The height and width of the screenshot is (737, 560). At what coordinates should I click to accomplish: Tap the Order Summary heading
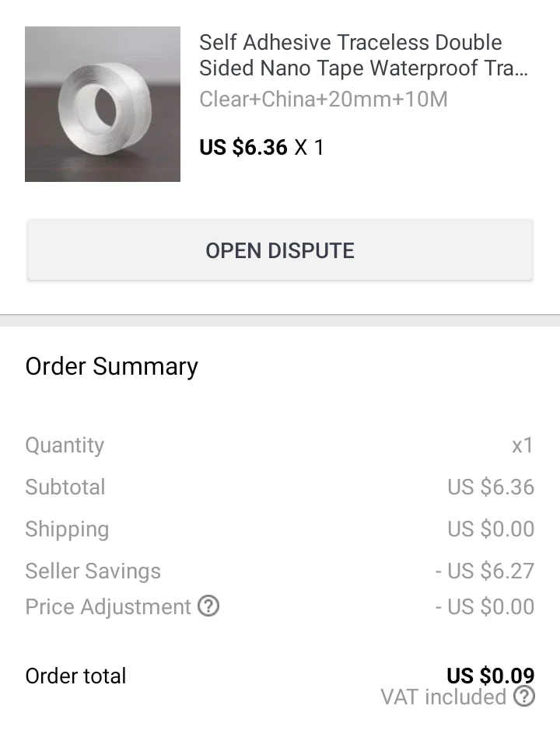click(112, 366)
